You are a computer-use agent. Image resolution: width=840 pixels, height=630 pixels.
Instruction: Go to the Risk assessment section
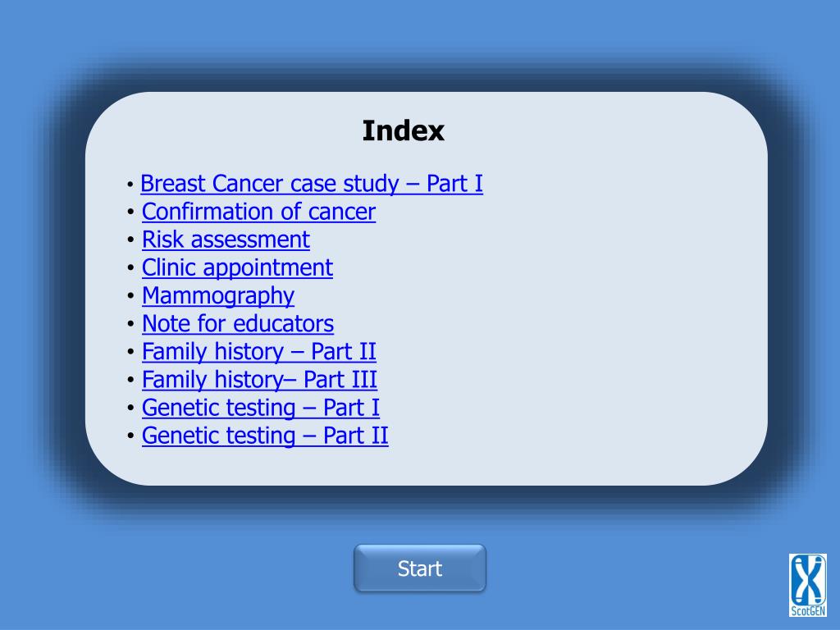pyautogui.click(x=226, y=240)
